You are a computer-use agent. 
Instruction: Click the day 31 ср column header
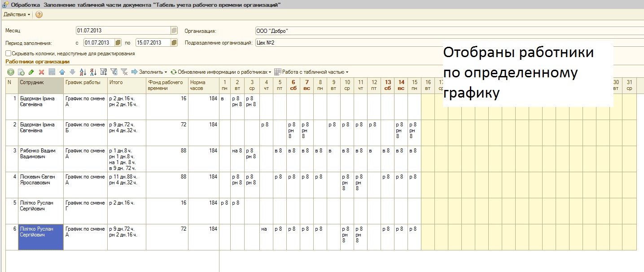click(x=629, y=85)
